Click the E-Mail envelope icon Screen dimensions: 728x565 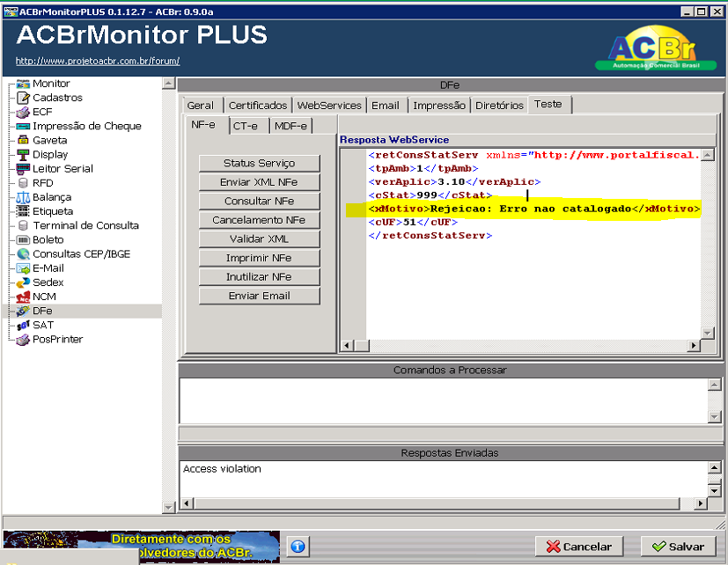[23, 268]
